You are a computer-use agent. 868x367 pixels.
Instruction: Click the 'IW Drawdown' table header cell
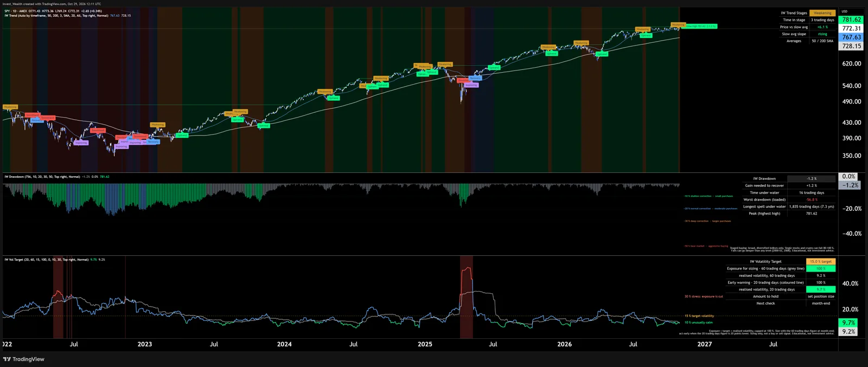(764, 179)
